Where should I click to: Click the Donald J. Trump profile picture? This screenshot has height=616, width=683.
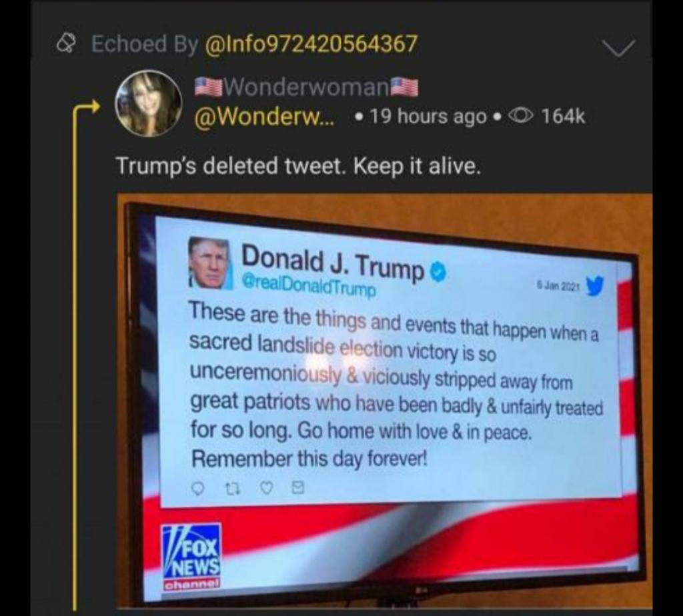click(x=209, y=263)
